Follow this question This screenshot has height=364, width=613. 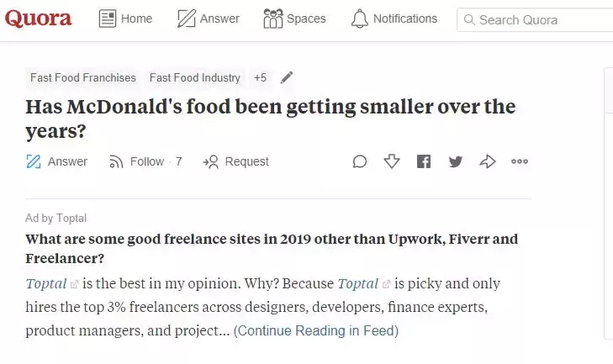pos(145,161)
